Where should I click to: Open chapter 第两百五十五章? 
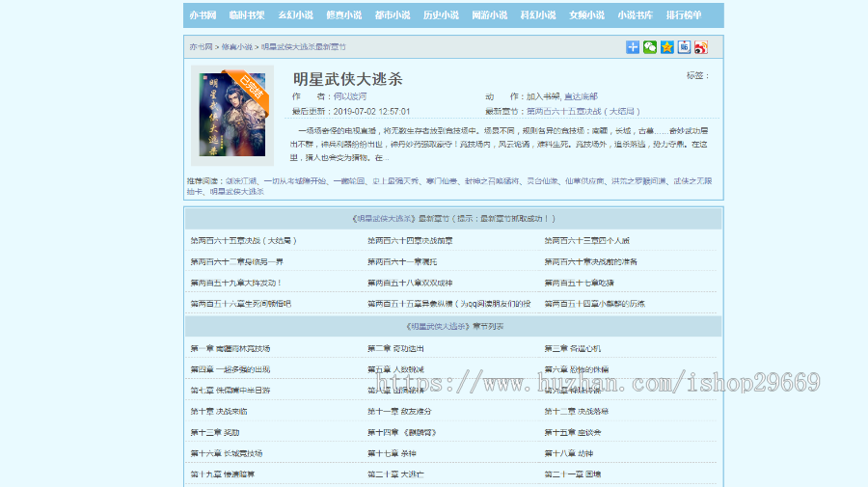click(448, 304)
